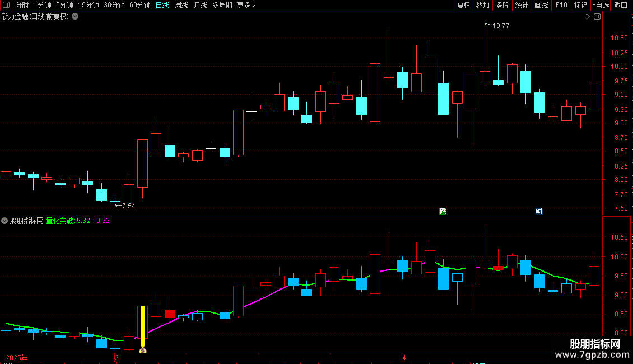Image resolution: width=633 pixels, height=364 pixels.
Task: Open the 多股 multi-stock view
Action: [x=502, y=5]
